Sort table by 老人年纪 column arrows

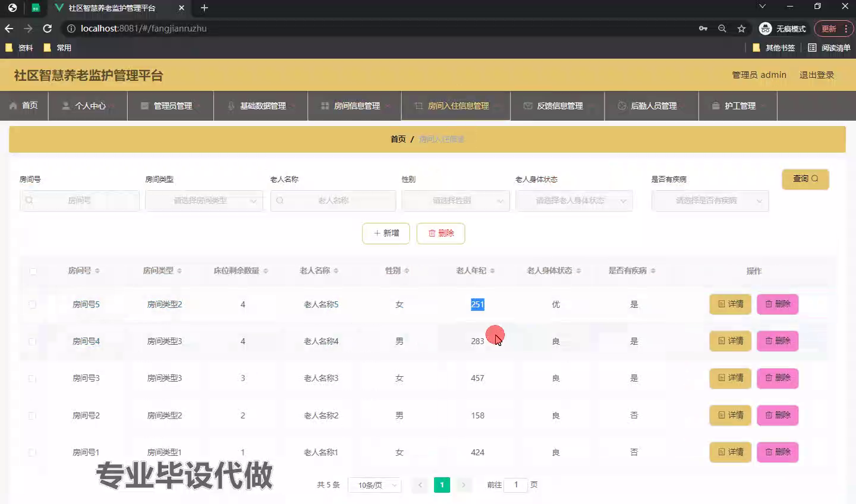pos(492,270)
